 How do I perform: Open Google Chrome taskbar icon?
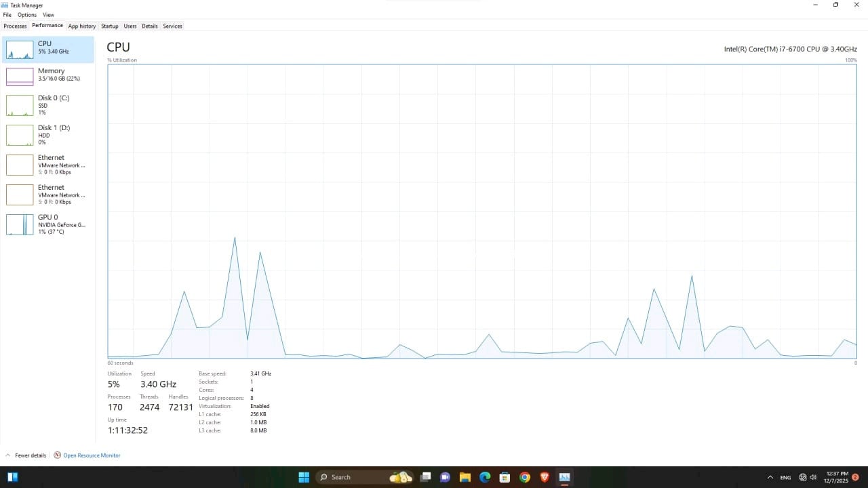pos(525,477)
